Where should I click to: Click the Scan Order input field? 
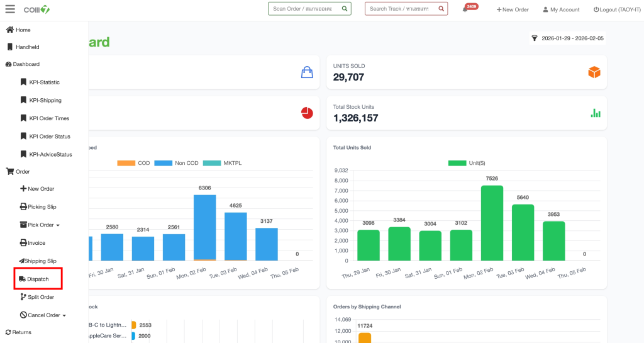(x=304, y=9)
